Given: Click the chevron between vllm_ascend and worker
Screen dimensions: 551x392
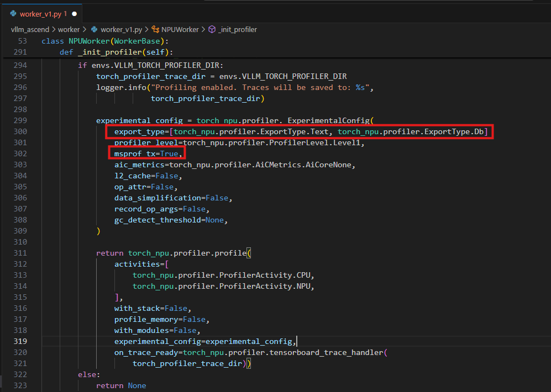Looking at the screenshot, I should pos(54,30).
